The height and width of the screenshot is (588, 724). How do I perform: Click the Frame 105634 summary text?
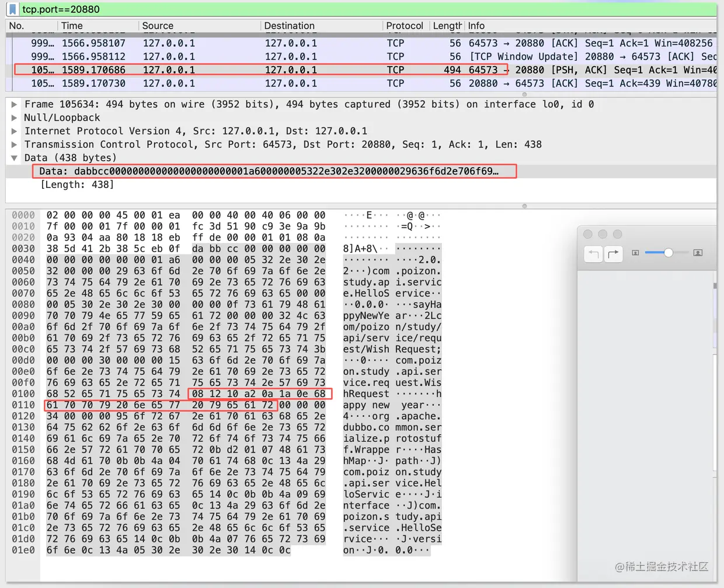(x=309, y=105)
